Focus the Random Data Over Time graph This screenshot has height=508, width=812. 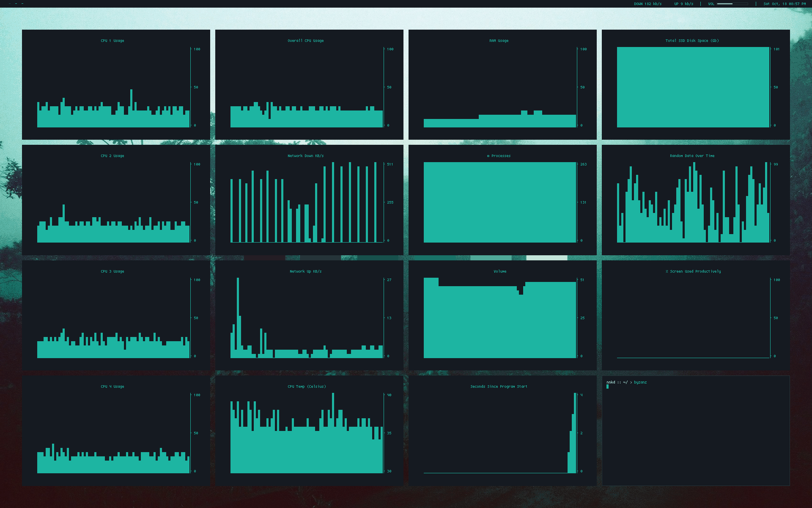(696, 200)
